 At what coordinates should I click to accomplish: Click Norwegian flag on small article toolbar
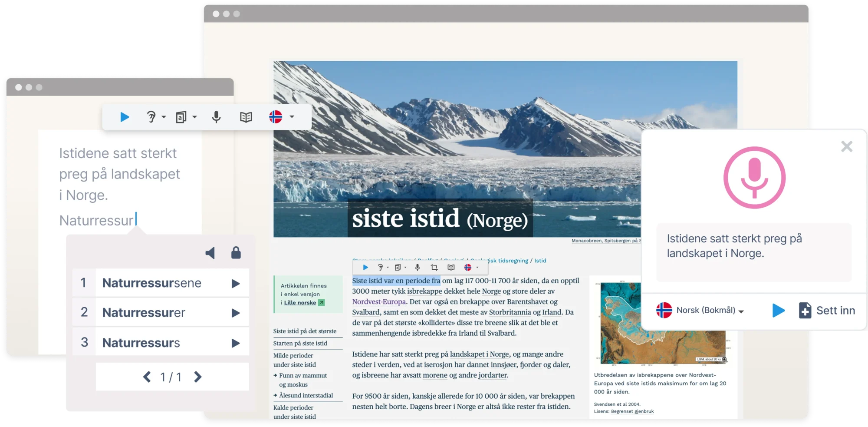(468, 267)
